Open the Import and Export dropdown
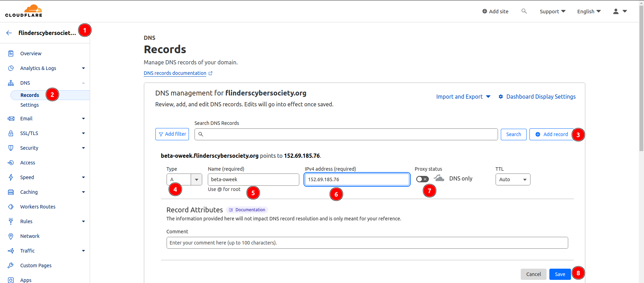 point(463,97)
